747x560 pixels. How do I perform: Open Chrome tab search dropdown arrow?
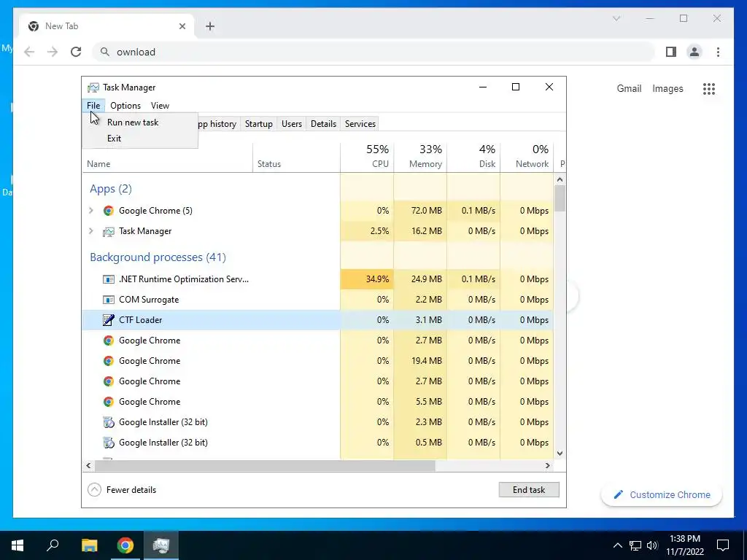[616, 18]
